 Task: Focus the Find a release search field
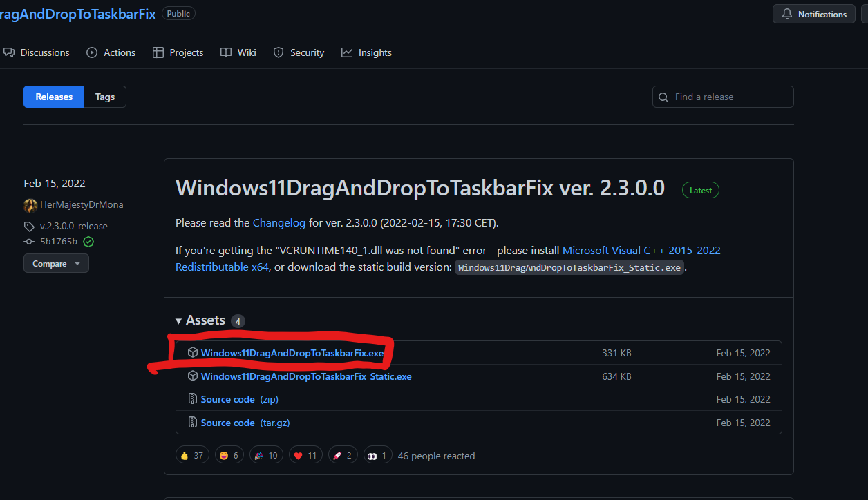[723, 97]
